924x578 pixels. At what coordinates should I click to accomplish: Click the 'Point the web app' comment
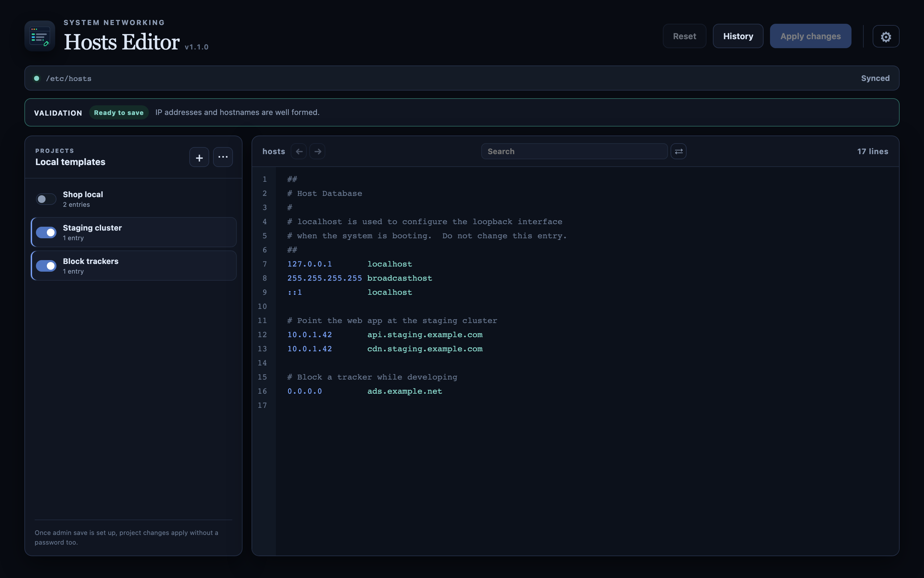(392, 321)
